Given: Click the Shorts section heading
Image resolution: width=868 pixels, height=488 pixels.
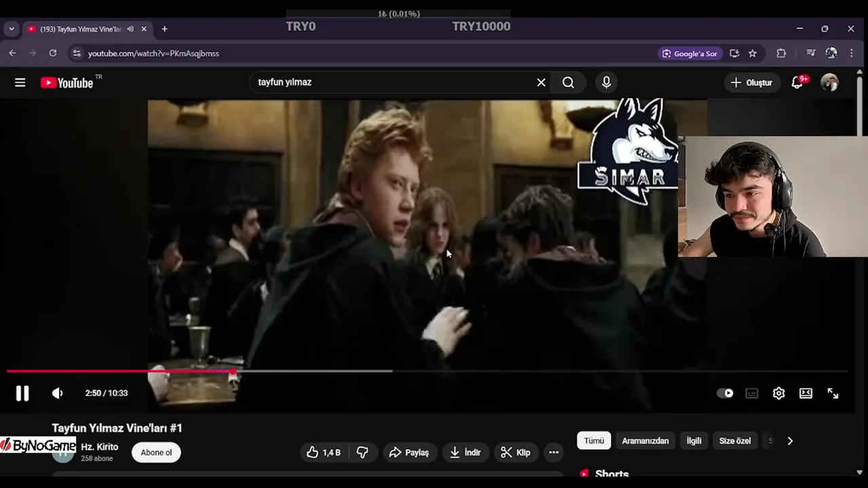Looking at the screenshot, I should (x=612, y=474).
